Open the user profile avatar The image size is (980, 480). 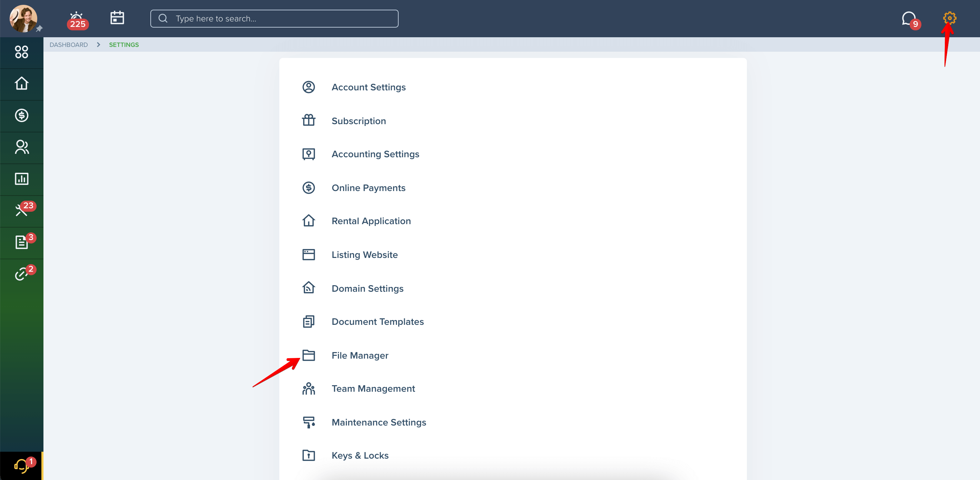click(x=23, y=18)
